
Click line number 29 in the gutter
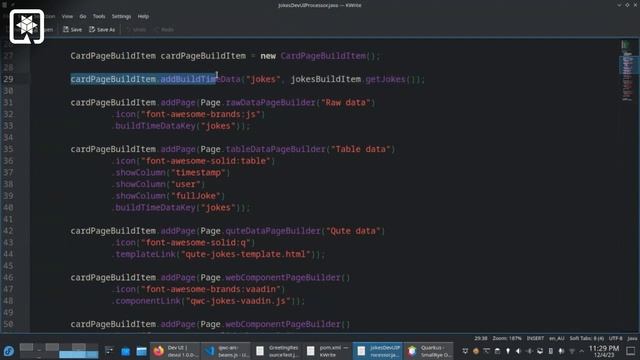click(9, 79)
